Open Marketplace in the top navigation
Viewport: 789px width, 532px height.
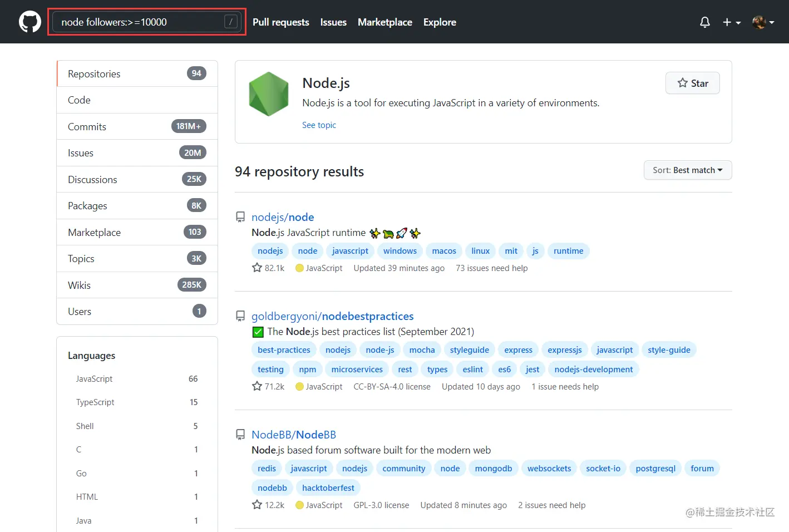[x=385, y=22]
